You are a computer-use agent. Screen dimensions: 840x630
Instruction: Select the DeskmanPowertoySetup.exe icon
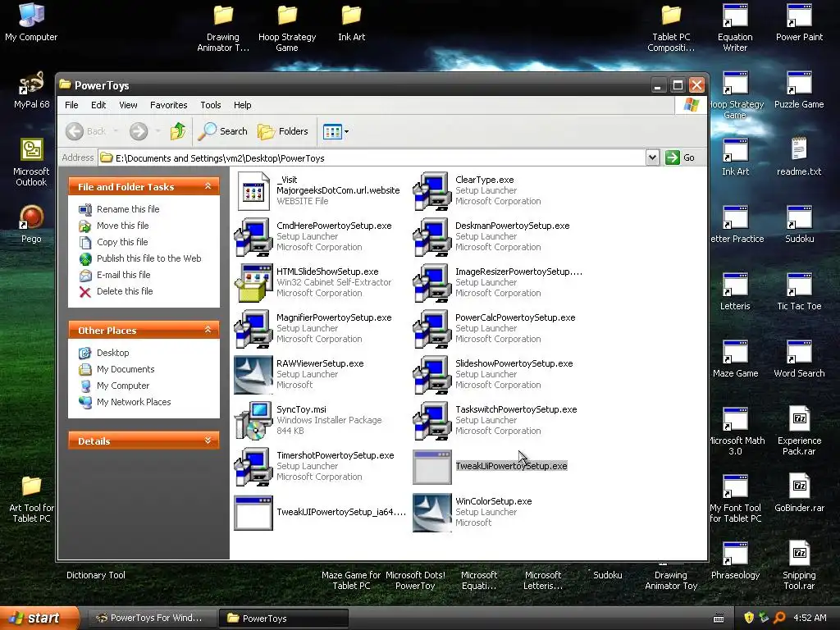click(x=431, y=237)
